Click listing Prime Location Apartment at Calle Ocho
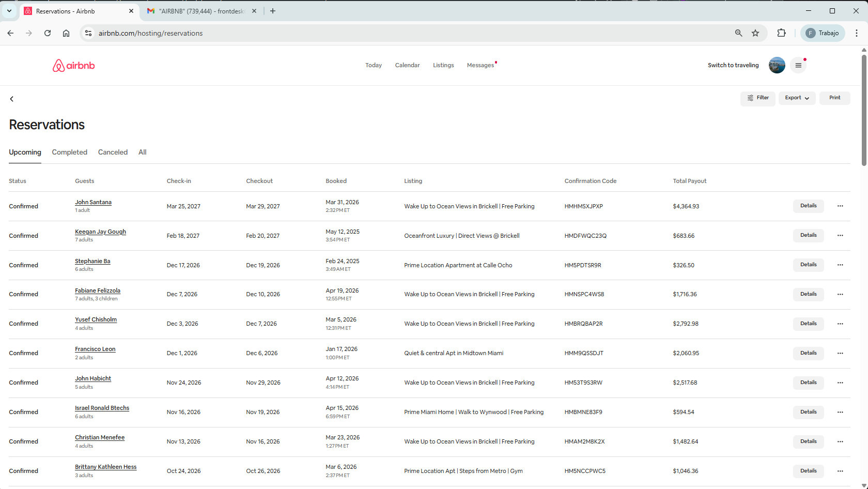 click(x=458, y=265)
